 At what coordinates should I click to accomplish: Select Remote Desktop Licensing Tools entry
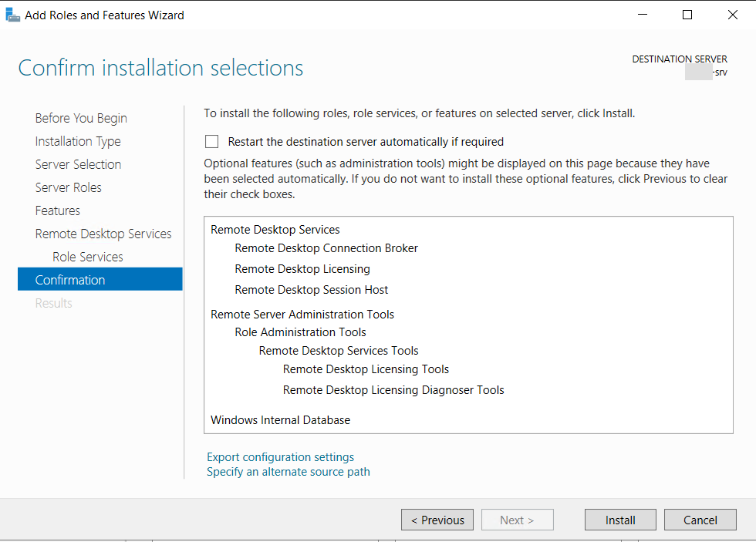(366, 369)
